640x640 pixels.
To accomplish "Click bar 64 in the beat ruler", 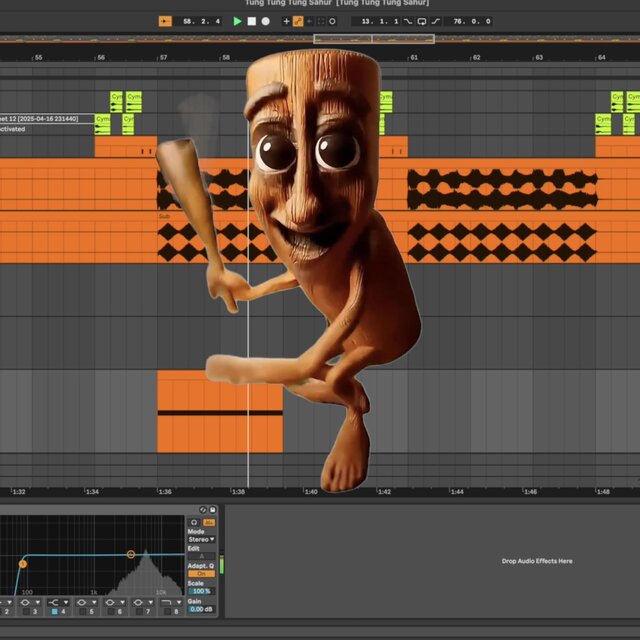I will tap(601, 58).
